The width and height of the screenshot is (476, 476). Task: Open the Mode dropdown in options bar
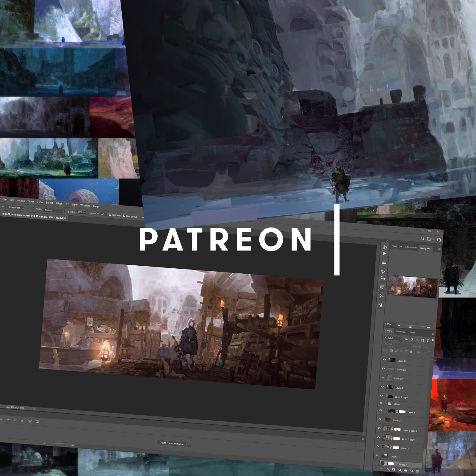tap(54, 210)
